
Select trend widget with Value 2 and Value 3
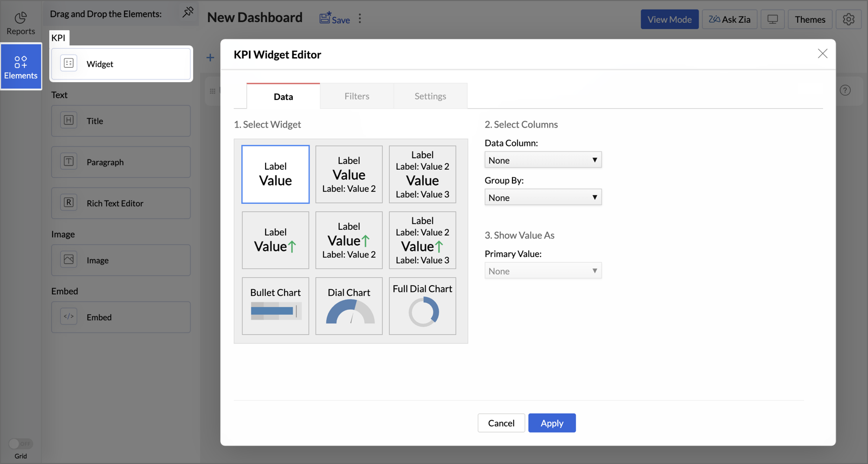[423, 240]
